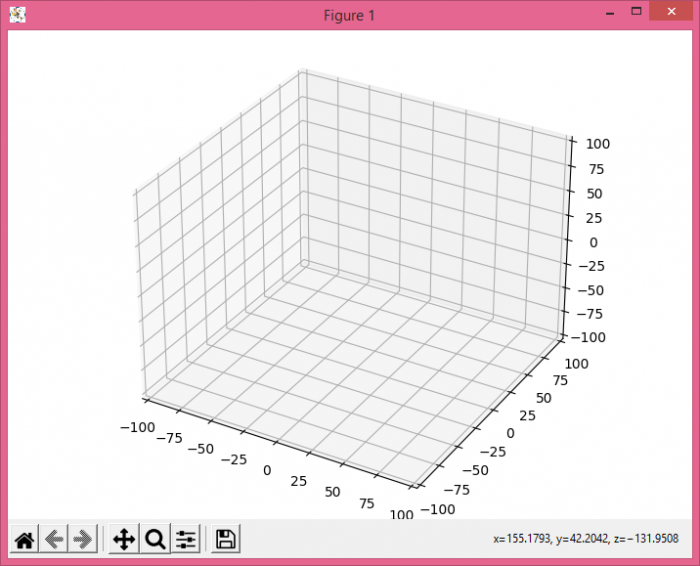Image resolution: width=700 pixels, height=566 pixels.
Task: Click the window icon in title bar
Action: point(17,15)
